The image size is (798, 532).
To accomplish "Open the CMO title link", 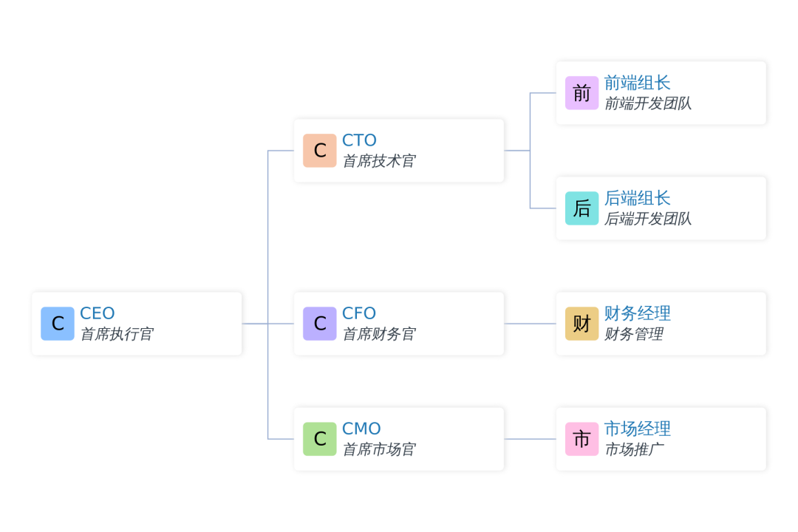I will coord(361,429).
